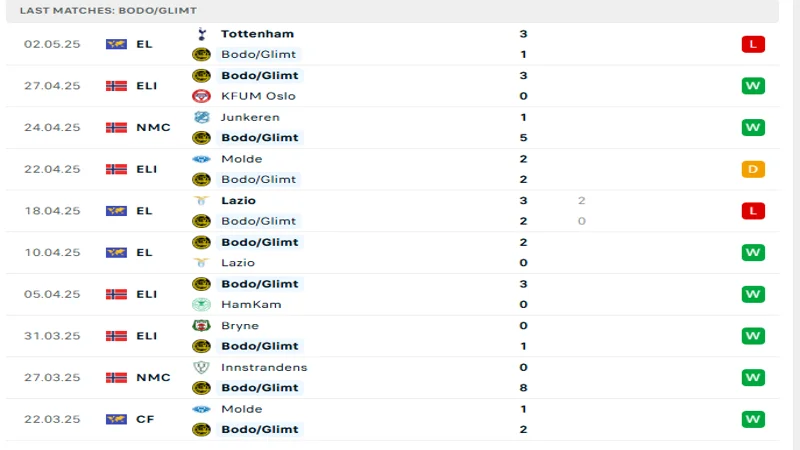Click the Europe flag icon on 02.05.25 row
This screenshot has width=800, height=450.
[x=116, y=44]
